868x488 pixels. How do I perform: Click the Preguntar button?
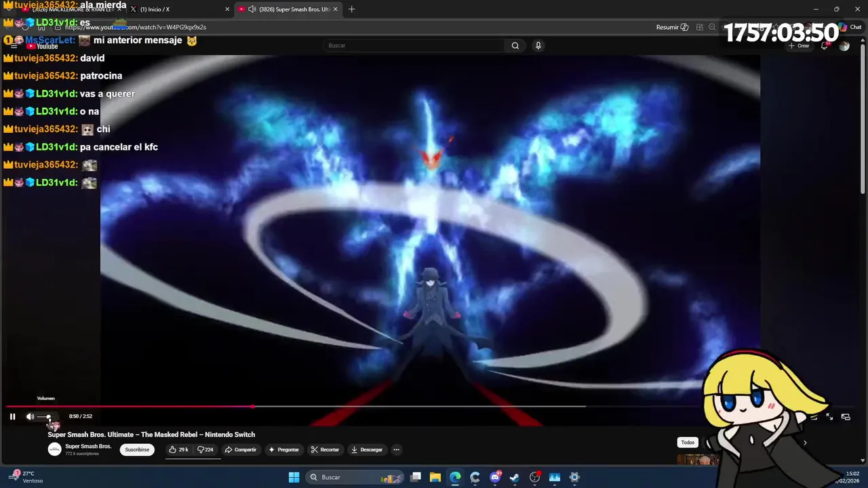[283, 449]
